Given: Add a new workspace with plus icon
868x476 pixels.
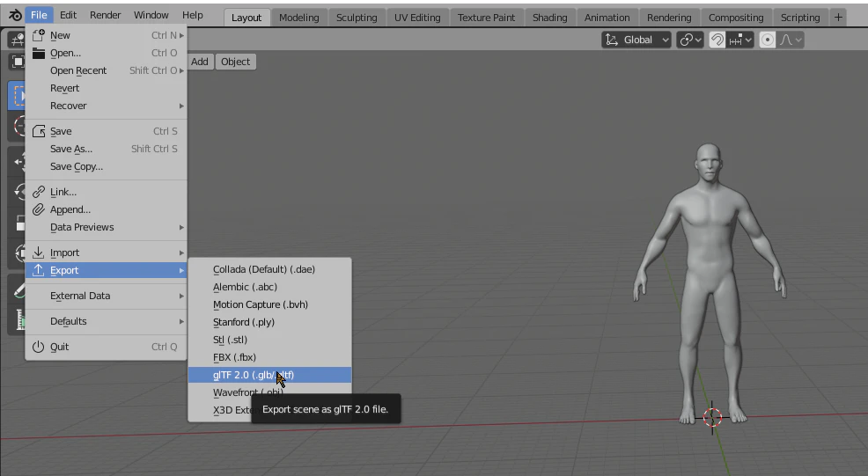Looking at the screenshot, I should 839,18.
